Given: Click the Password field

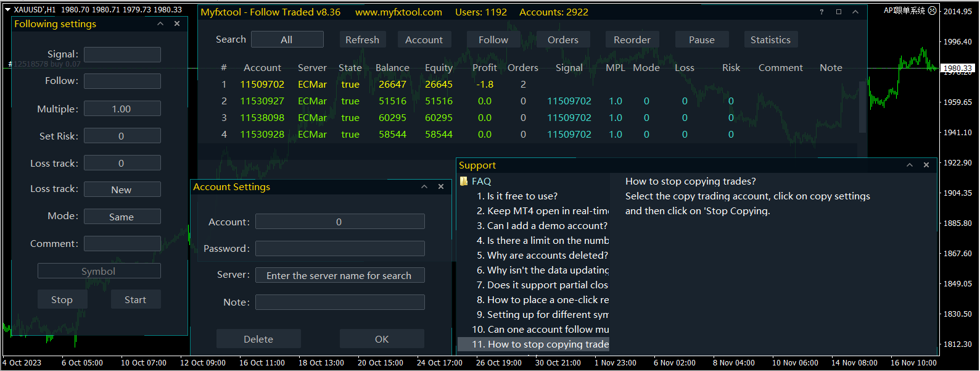Looking at the screenshot, I should [340, 249].
